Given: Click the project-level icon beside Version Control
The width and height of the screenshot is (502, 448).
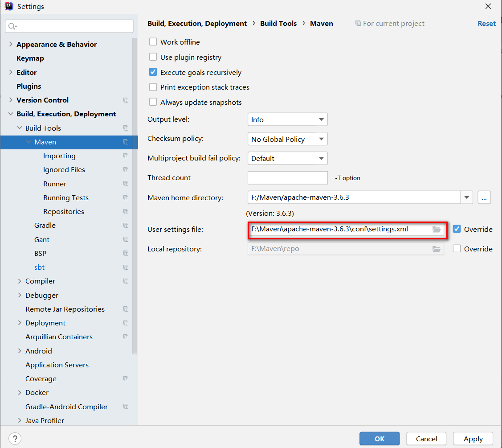Looking at the screenshot, I should [126, 100].
